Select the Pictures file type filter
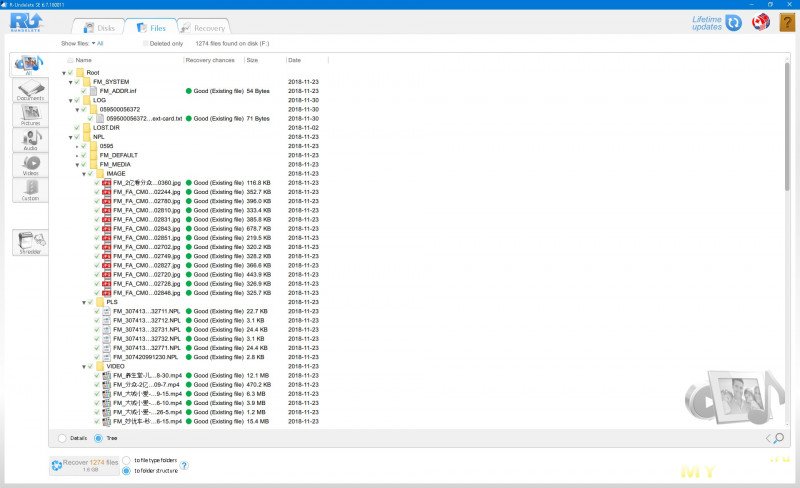The width and height of the screenshot is (800, 488). [30, 116]
